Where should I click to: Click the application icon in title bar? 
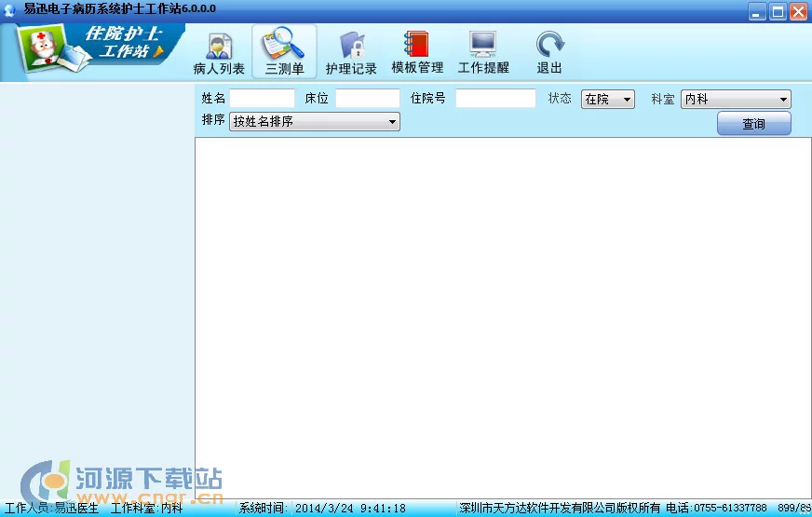click(10, 11)
